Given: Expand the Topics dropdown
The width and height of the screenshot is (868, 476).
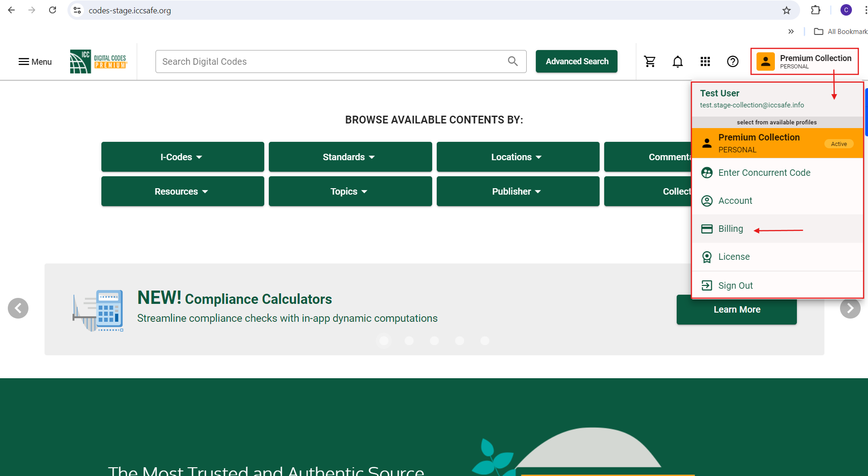Looking at the screenshot, I should click(351, 191).
